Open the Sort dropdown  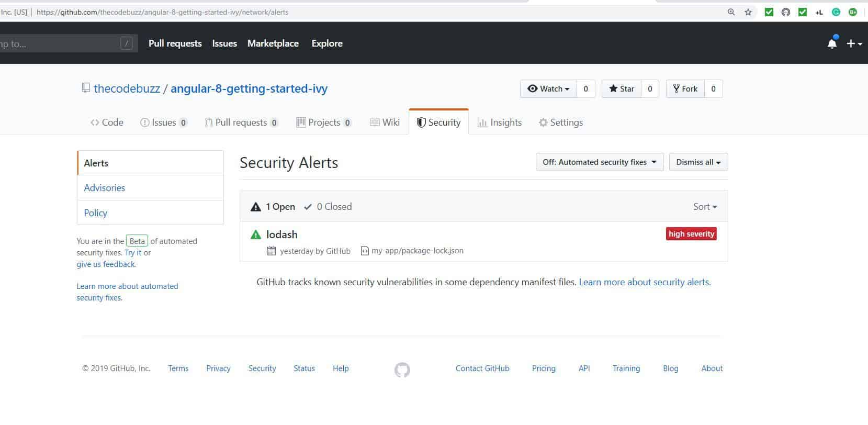[x=705, y=207]
